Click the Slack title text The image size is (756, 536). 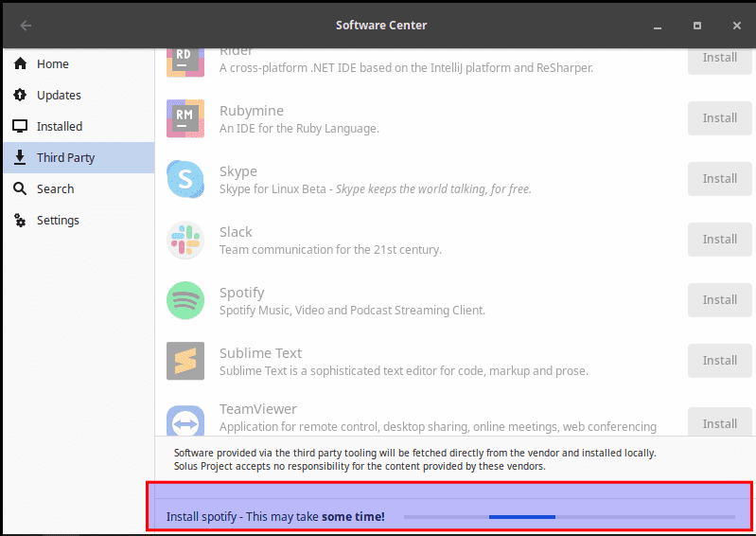236,232
